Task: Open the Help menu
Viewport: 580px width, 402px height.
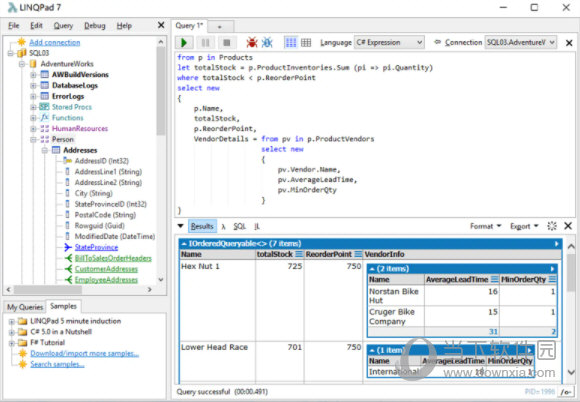Action: click(124, 26)
